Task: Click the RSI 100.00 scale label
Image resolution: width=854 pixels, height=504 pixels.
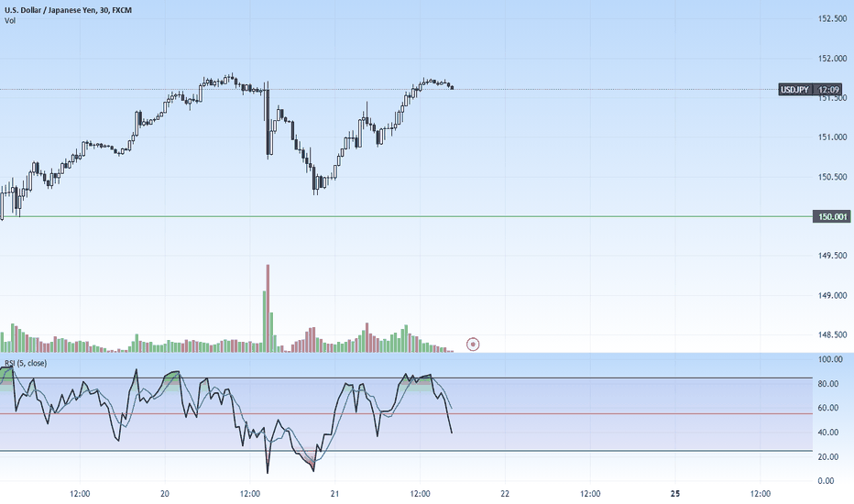Action: [830, 359]
